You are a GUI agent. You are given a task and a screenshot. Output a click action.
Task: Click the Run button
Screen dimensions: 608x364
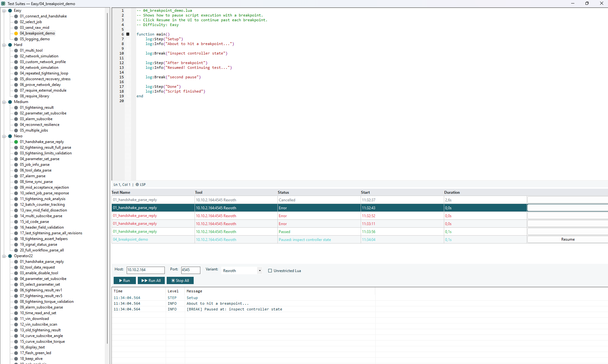coord(125,281)
